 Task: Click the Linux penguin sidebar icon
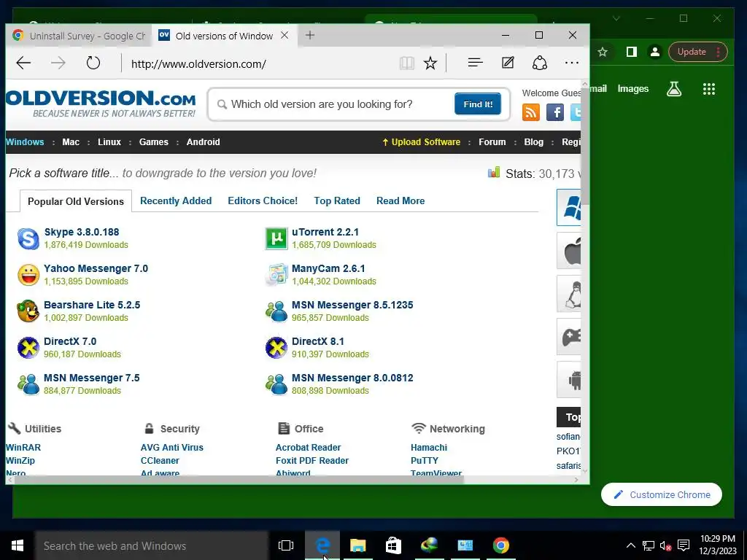pyautogui.click(x=569, y=294)
